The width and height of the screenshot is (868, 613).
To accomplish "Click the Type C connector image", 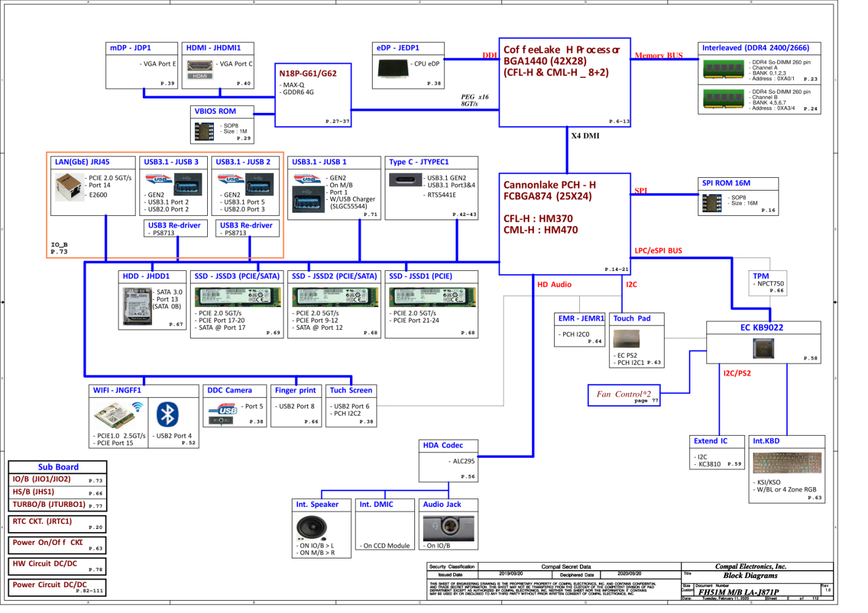I will pos(405,180).
